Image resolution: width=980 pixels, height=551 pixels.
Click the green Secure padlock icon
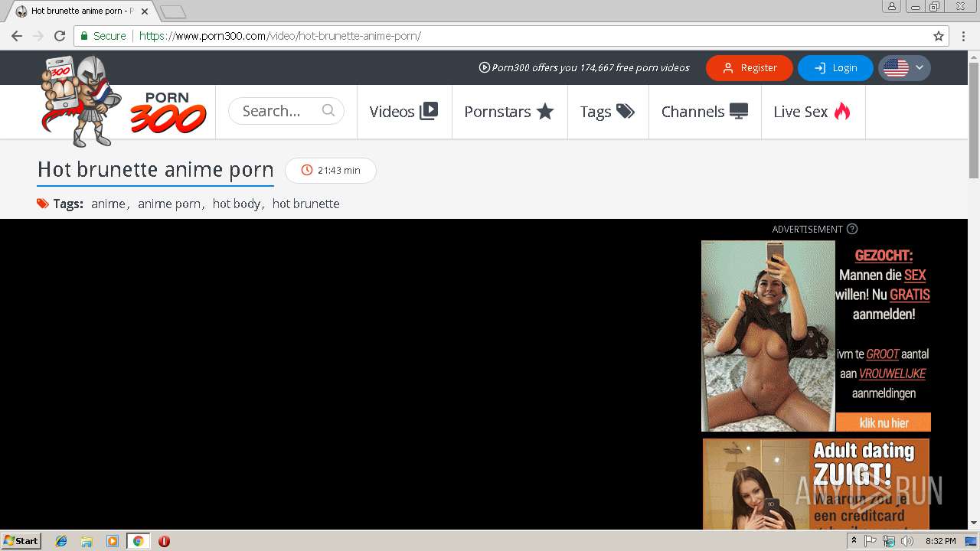84,36
